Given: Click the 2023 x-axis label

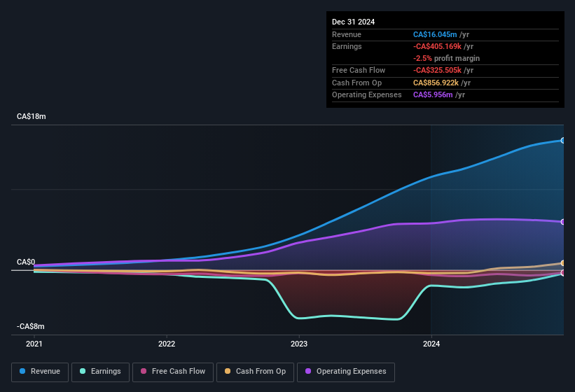Looking at the screenshot, I should point(299,344).
